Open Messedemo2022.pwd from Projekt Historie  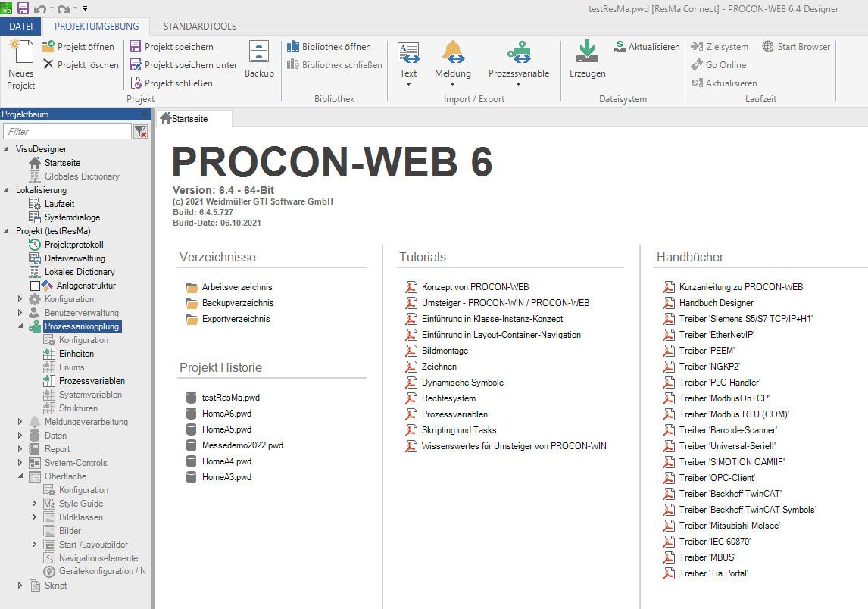(242, 445)
